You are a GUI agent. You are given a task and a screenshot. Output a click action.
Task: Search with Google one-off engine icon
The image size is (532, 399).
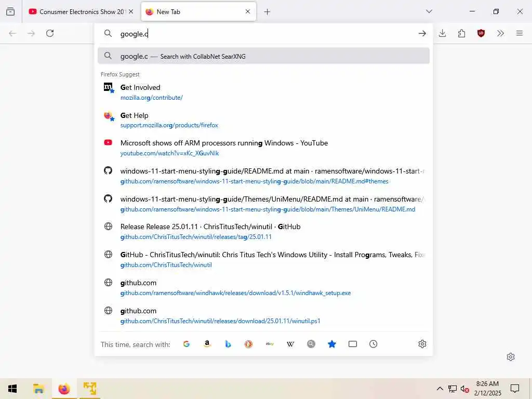click(x=187, y=344)
